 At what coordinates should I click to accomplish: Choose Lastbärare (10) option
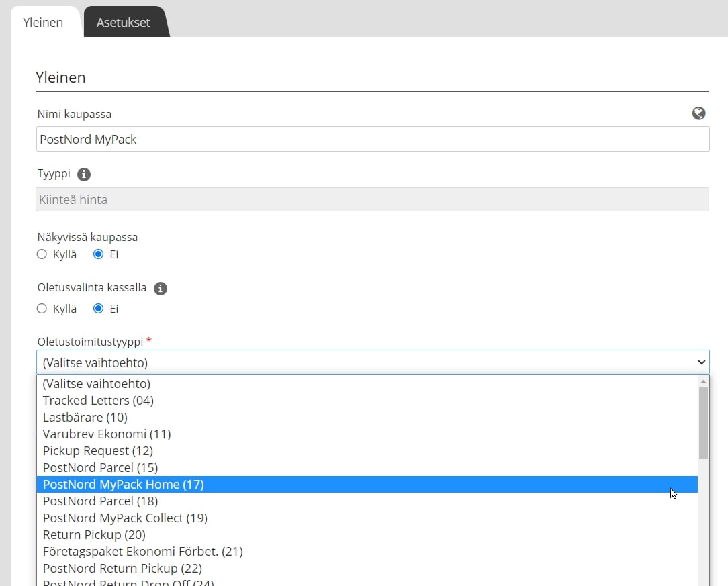pyautogui.click(x=367, y=417)
